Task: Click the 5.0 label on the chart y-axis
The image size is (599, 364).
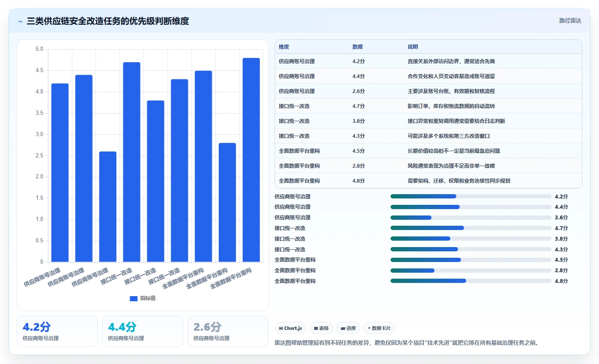Action: click(x=39, y=49)
